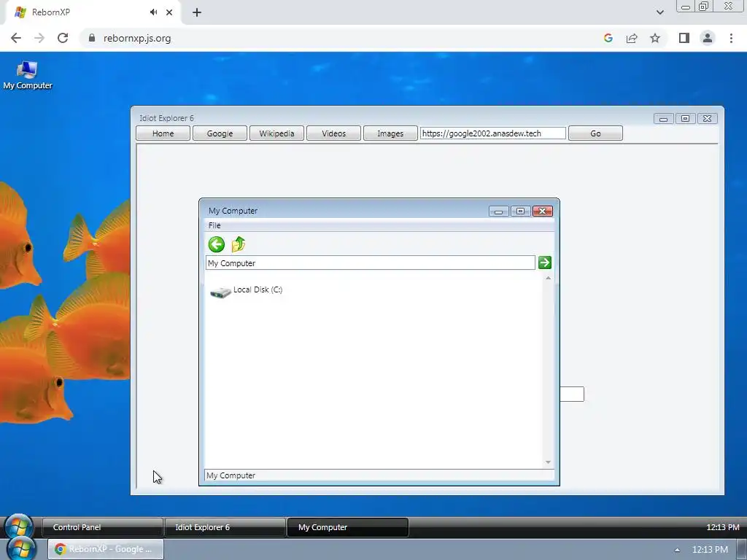Open the Chrome tab search chevron
Viewport: 747px width, 560px height.
coord(659,12)
